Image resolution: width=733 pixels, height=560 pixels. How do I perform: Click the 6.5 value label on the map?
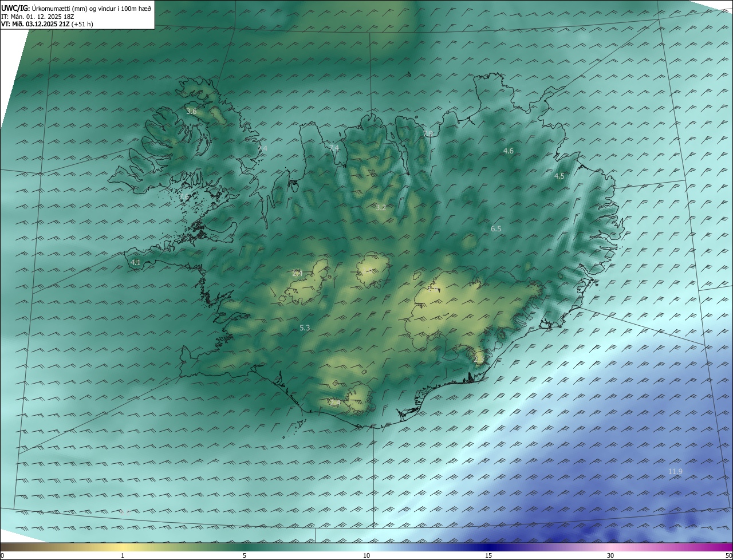496,228
